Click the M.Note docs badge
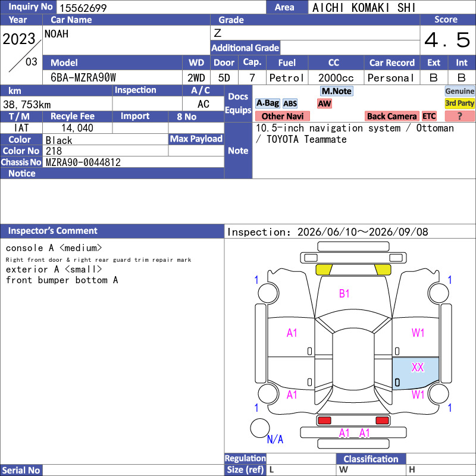Screen dimensions: 476x476 [x=337, y=91]
